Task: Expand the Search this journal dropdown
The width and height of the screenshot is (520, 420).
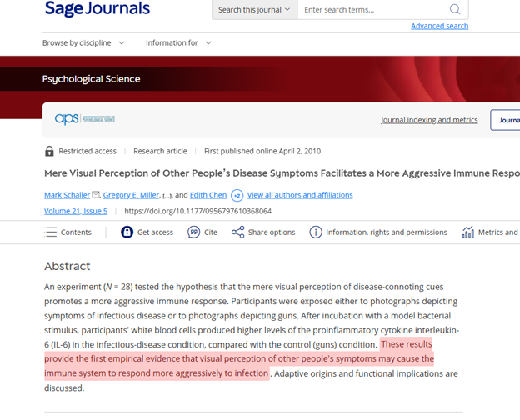Action: [x=254, y=10]
